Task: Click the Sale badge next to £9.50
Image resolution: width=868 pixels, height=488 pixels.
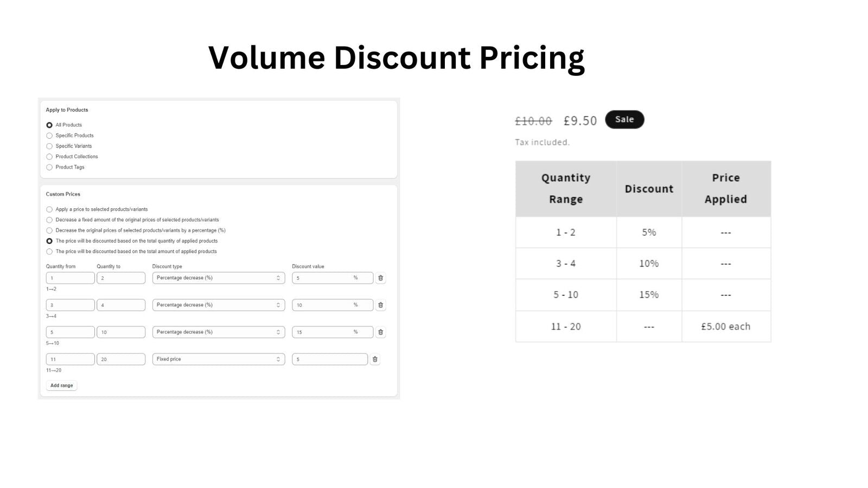Action: [x=624, y=119]
